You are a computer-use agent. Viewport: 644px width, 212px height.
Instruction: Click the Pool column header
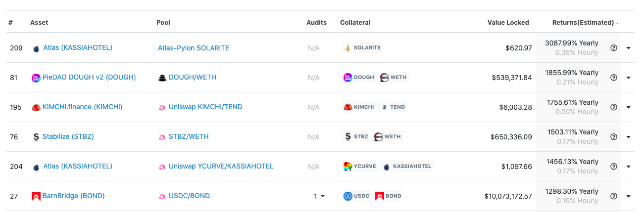click(163, 23)
